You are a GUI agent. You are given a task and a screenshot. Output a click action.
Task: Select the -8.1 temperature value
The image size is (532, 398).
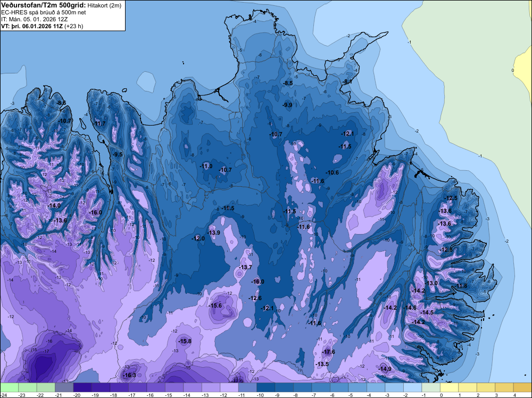[347, 82]
